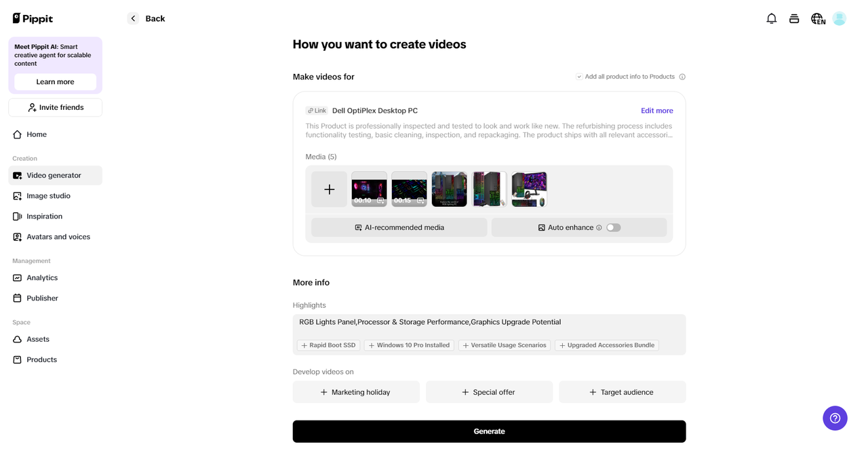The width and height of the screenshot is (868, 451).
Task: Add Upgraded Accessories Bundle highlight
Action: (x=607, y=345)
